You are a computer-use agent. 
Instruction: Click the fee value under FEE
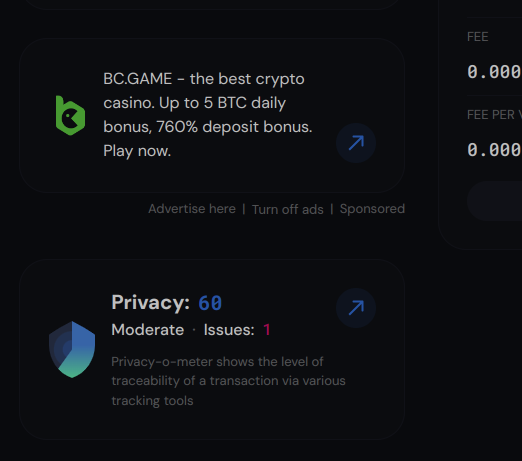494,72
